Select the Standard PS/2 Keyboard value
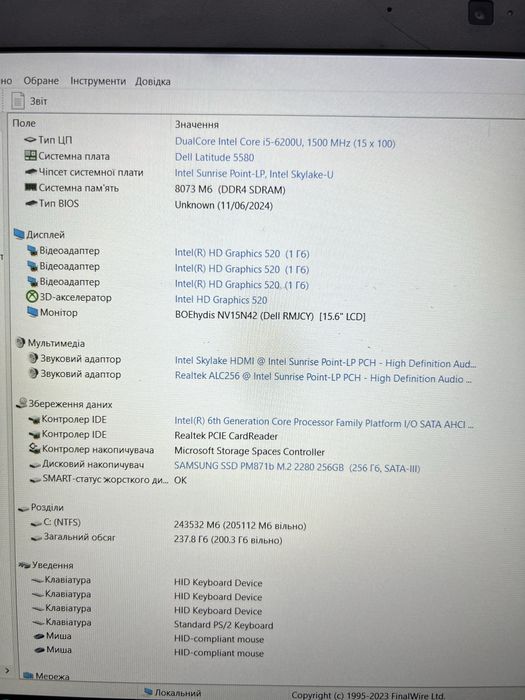Image resolution: width=525 pixels, height=700 pixels. tap(223, 625)
